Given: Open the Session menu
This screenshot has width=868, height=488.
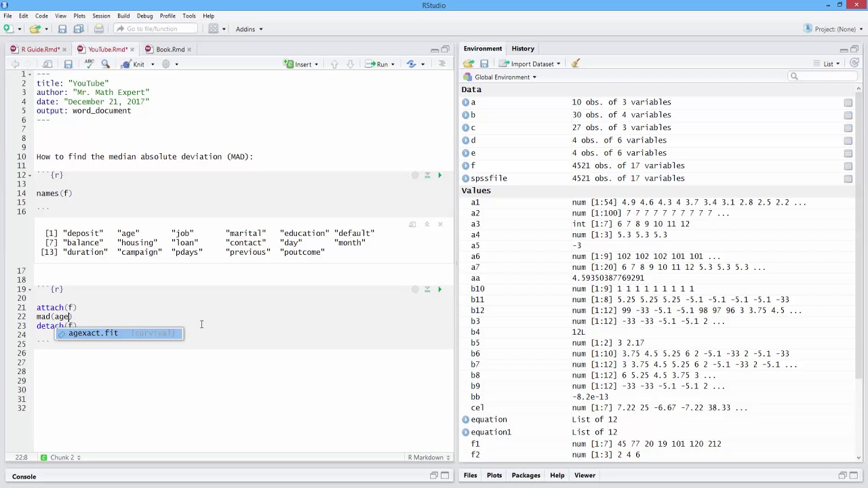Looking at the screenshot, I should [x=101, y=16].
